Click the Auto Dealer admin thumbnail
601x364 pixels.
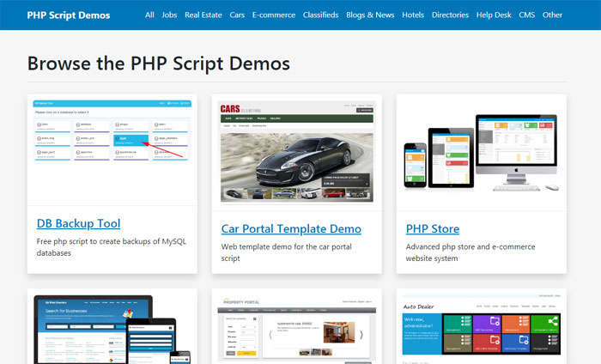pos(482,329)
